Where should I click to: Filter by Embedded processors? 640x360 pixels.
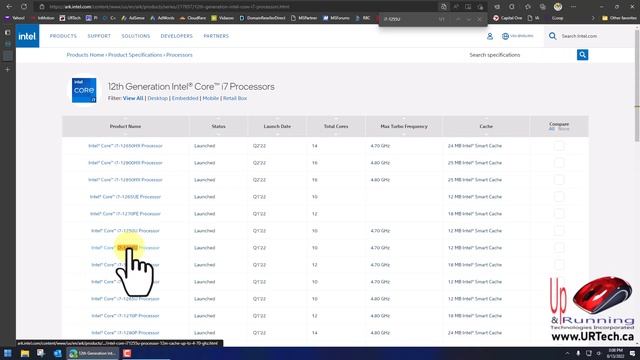click(x=185, y=98)
